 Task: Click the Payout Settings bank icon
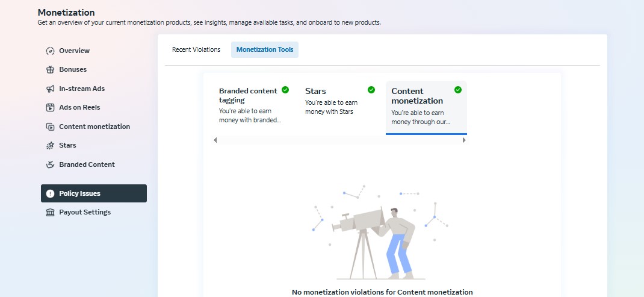click(x=50, y=212)
